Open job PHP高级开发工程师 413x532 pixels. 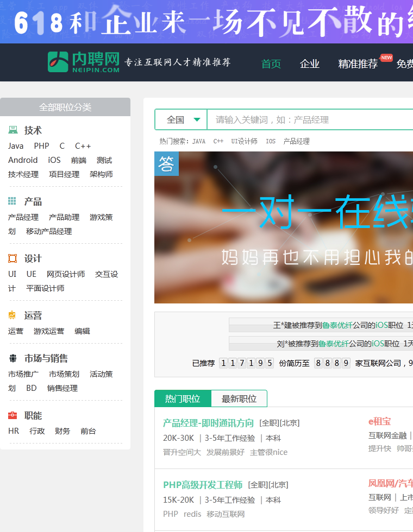(203, 485)
